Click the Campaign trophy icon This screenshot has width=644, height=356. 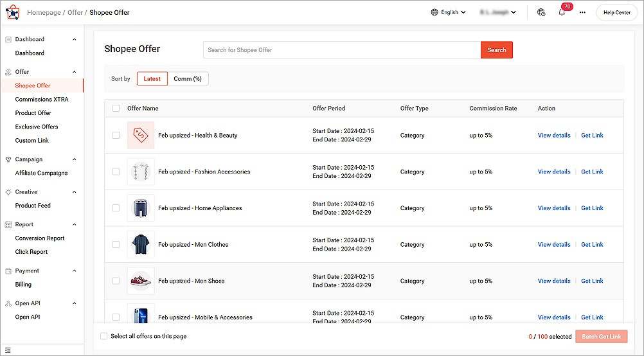point(8,159)
